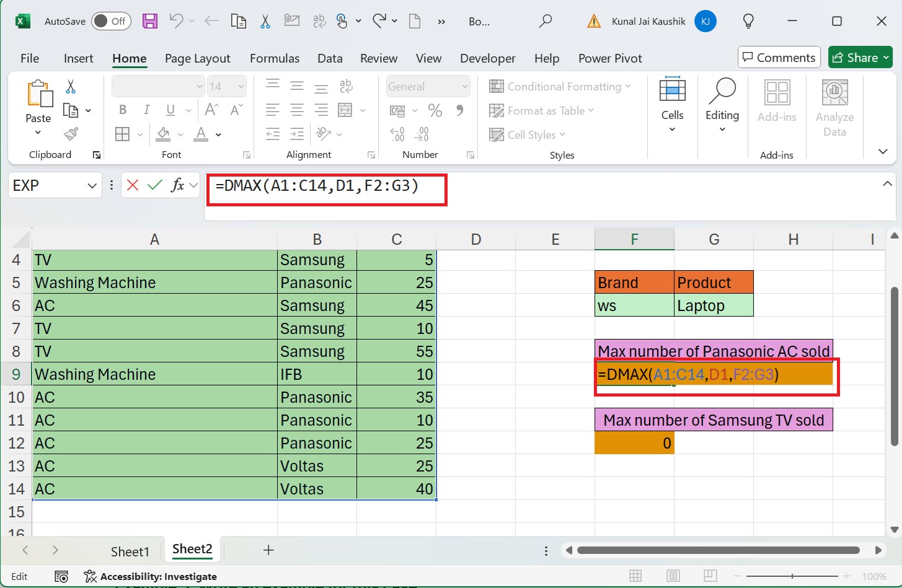Confirm formula with the checkmark Enter icon
Screen dimensions: 902x588
(155, 185)
